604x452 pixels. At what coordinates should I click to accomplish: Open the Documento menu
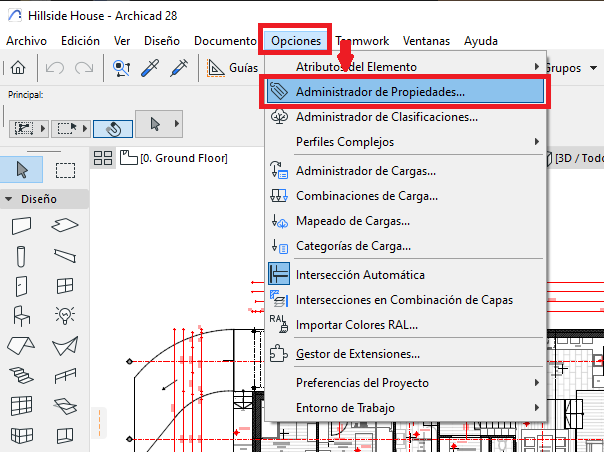(x=225, y=41)
